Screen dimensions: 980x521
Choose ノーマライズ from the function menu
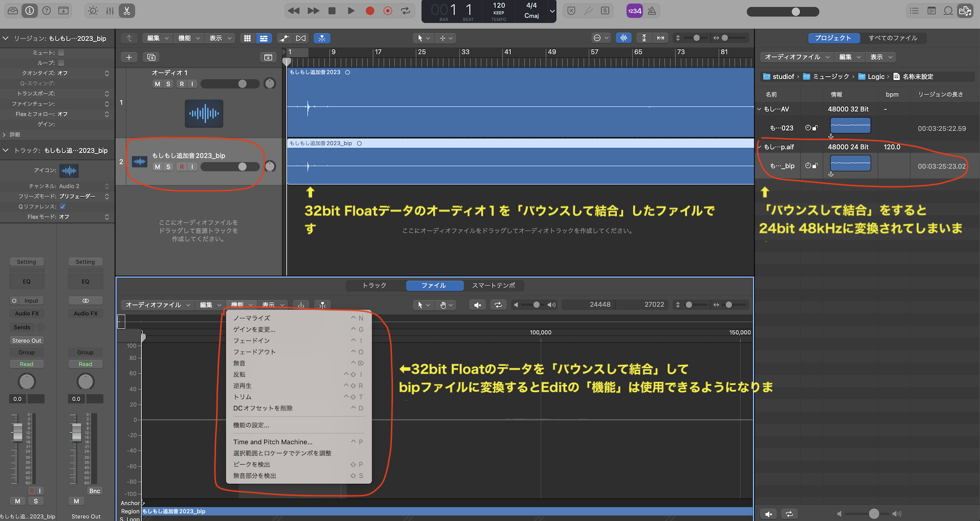[x=252, y=318]
